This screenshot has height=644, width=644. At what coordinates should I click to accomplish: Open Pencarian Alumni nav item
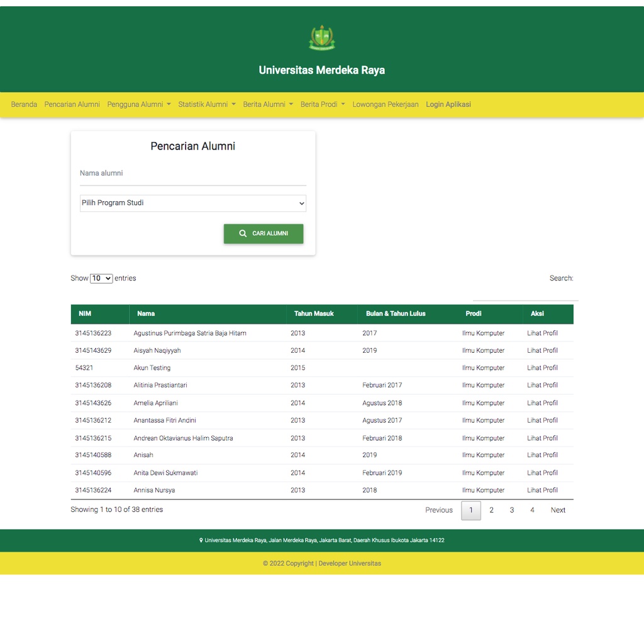coord(72,104)
